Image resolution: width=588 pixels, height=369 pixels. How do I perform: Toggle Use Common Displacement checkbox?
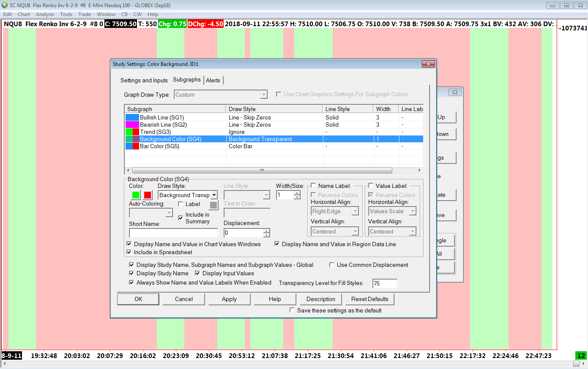coord(332,265)
